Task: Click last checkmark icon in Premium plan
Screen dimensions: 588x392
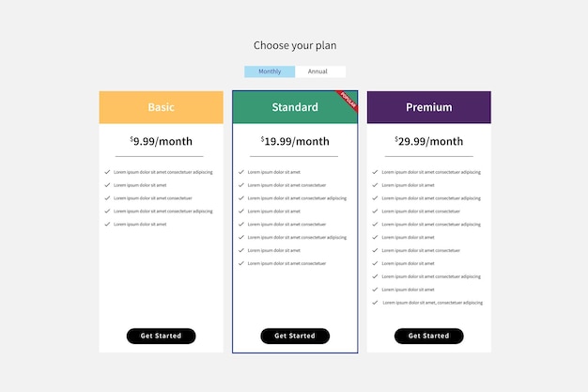Action: (x=376, y=303)
